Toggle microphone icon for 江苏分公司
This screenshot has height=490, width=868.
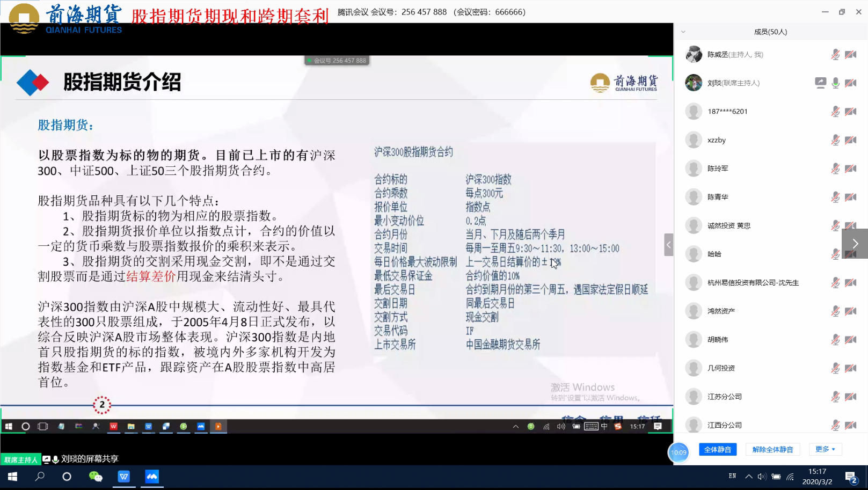[835, 397]
